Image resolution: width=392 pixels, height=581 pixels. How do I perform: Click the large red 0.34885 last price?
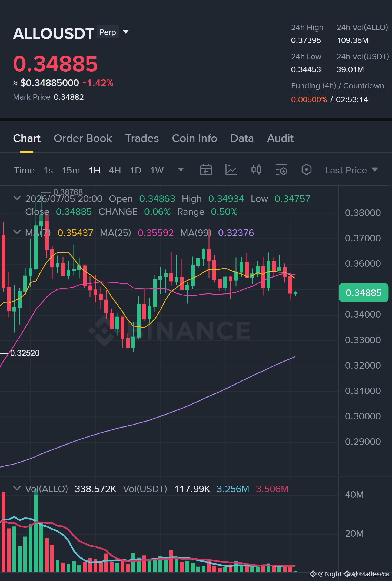(x=55, y=64)
